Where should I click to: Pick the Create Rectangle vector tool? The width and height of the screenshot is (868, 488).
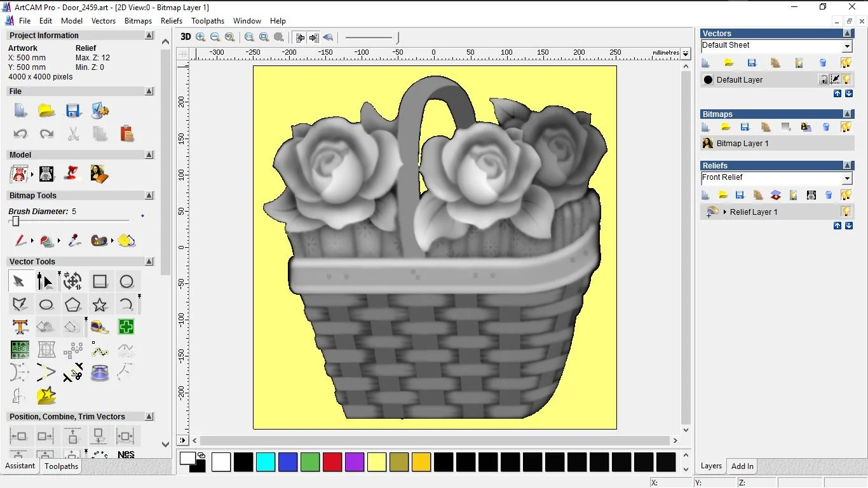tap(100, 281)
